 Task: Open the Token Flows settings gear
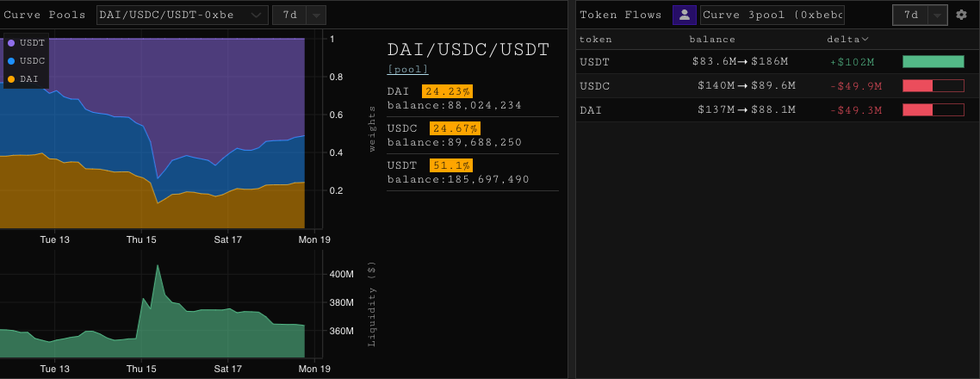tap(961, 15)
